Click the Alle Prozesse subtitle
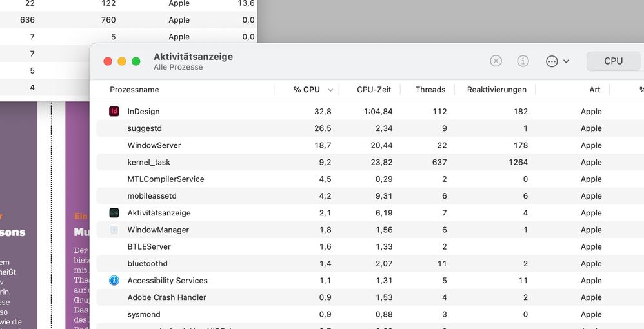Viewport: 644px width, 329px height. click(178, 67)
